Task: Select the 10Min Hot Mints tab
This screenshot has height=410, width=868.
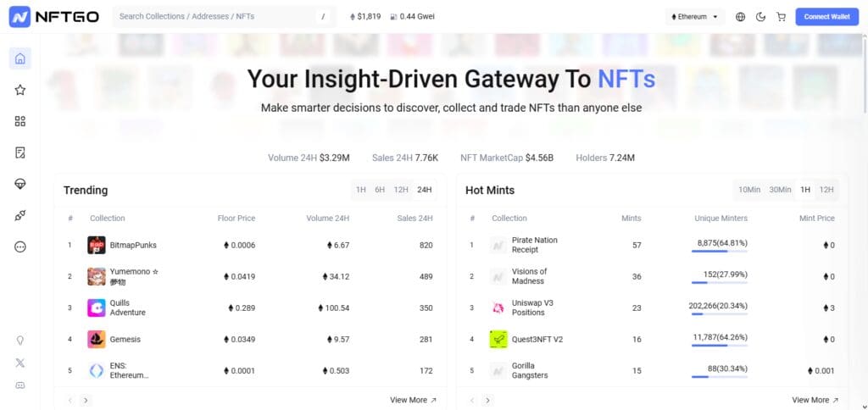Action: click(x=749, y=190)
